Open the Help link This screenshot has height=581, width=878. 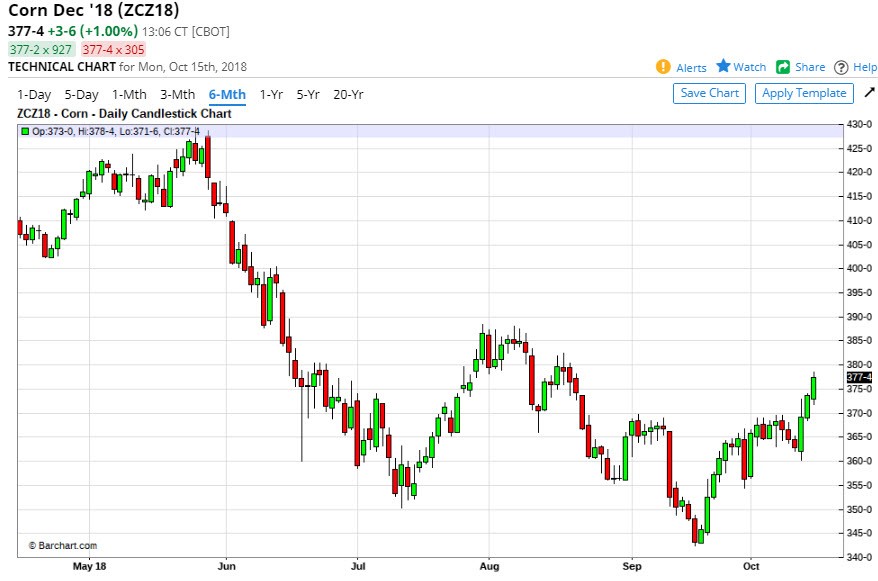coord(865,67)
